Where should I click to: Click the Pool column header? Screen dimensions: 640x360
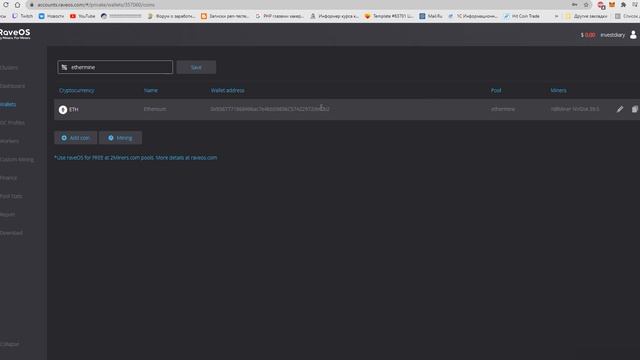click(496, 90)
